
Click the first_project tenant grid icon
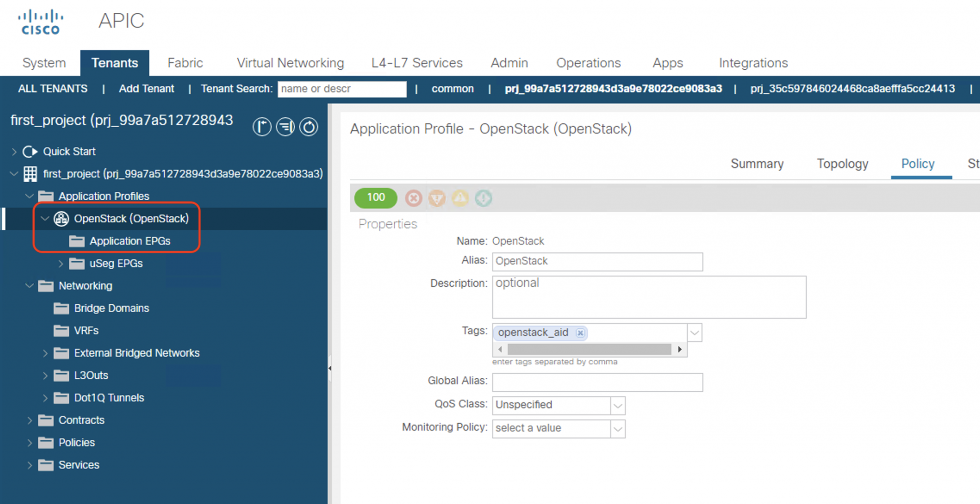[x=29, y=174]
